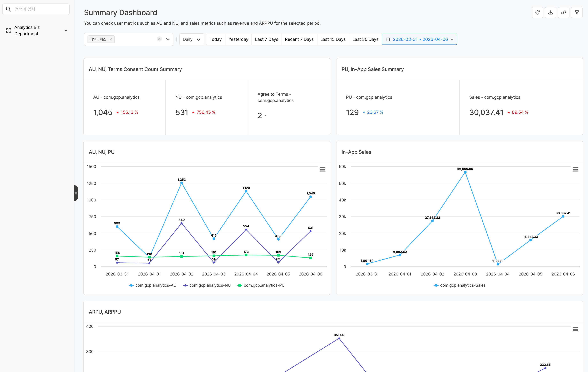Open the filter funnel icon
This screenshot has height=372, width=588.
(x=577, y=12)
